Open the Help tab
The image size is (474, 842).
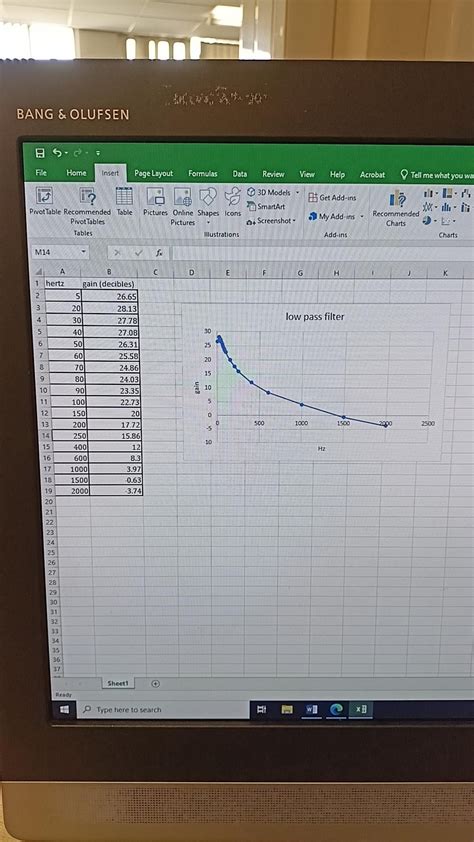click(337, 175)
